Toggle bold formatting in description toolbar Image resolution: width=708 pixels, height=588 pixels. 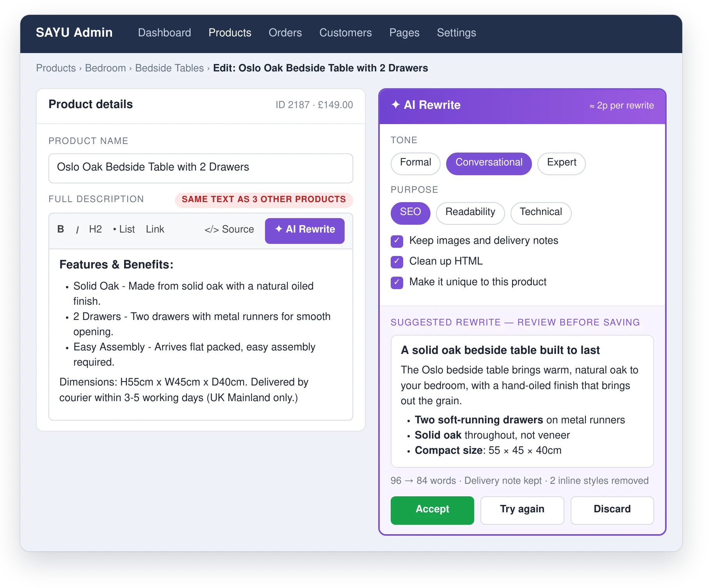coord(60,229)
